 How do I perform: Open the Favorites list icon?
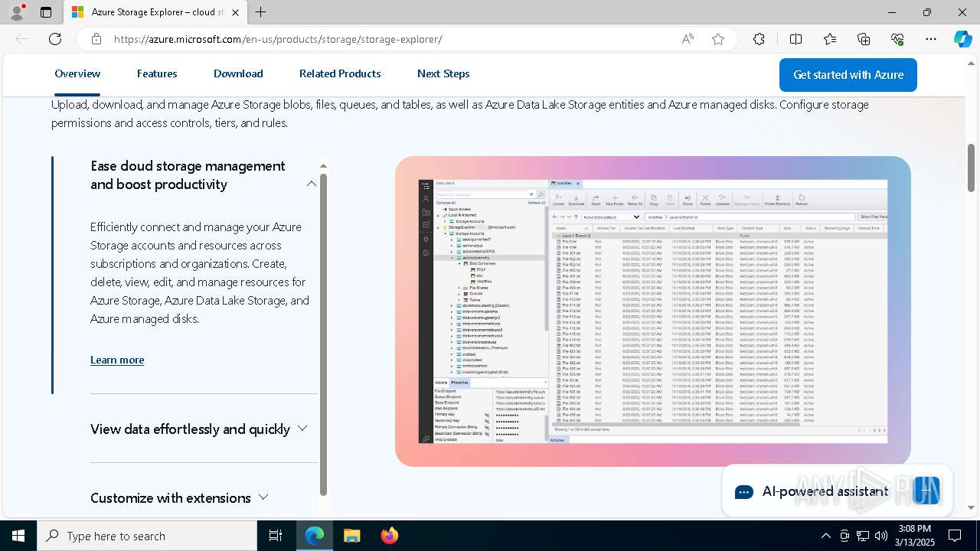pos(830,39)
